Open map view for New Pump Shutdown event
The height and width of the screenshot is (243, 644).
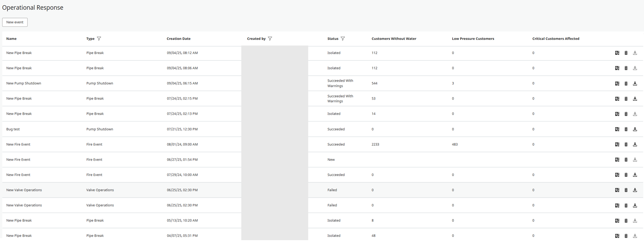pyautogui.click(x=617, y=83)
